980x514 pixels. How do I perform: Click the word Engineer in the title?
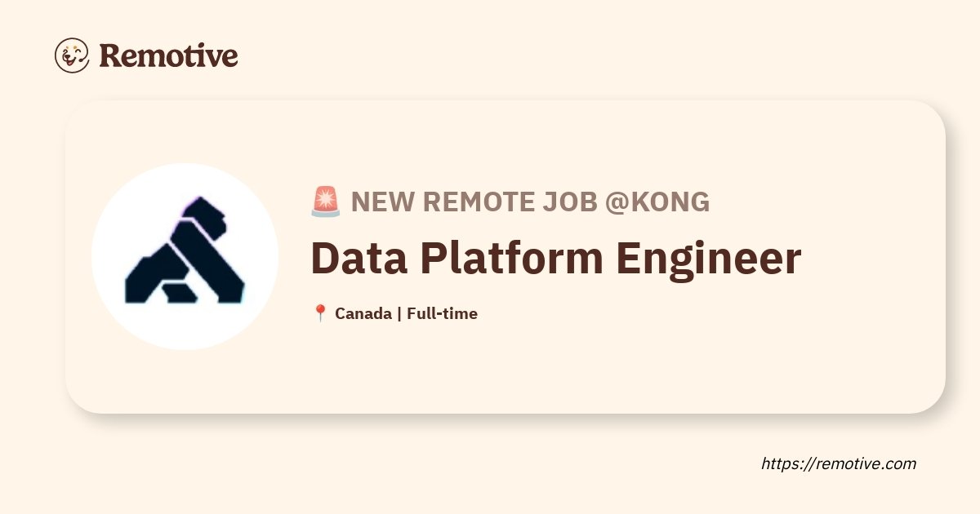click(708, 259)
